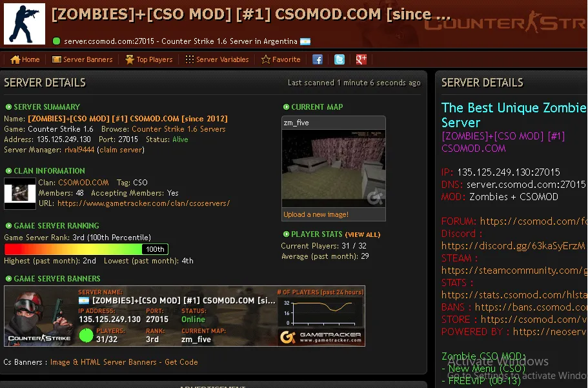Click Upload a new image link
Image resolution: width=588 pixels, height=388 pixels.
316,214
